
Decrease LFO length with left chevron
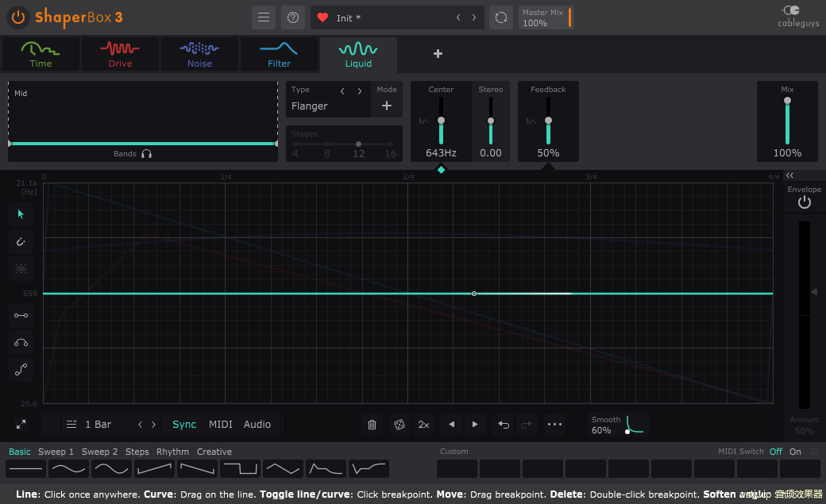point(140,425)
